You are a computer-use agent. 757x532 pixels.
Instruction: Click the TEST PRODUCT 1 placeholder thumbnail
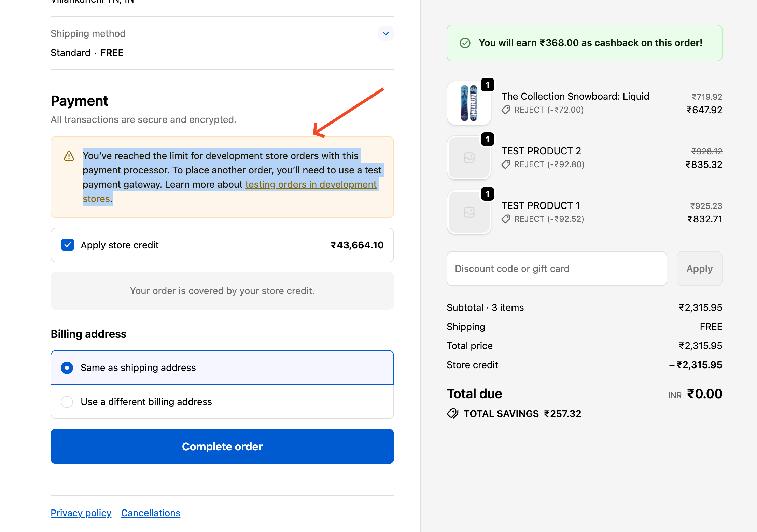469,213
